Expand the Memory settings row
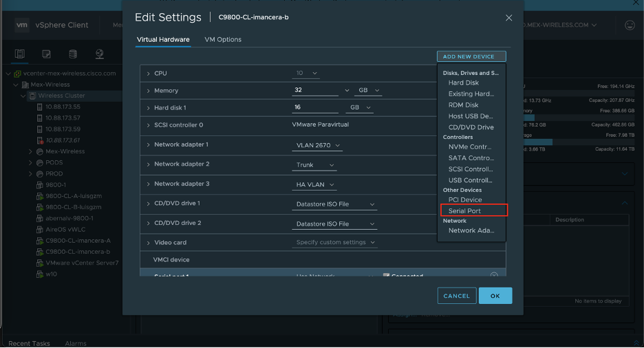Screen dimensions: 644x348 pyautogui.click(x=148, y=91)
